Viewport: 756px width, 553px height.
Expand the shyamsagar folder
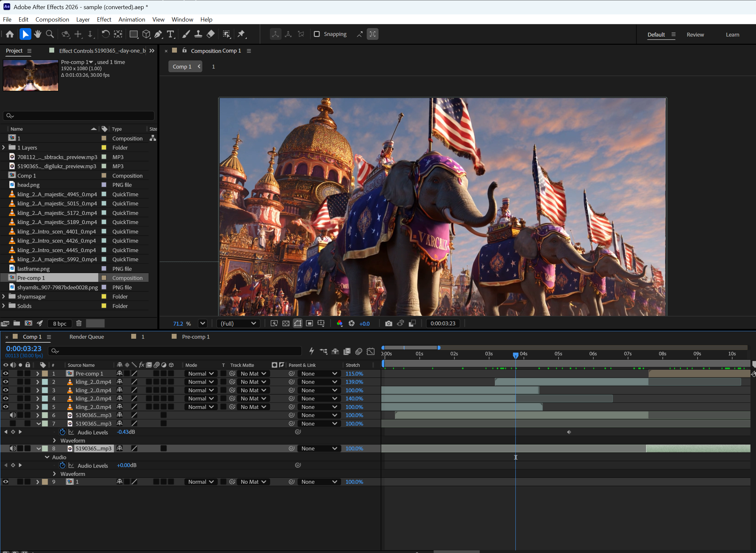4,297
